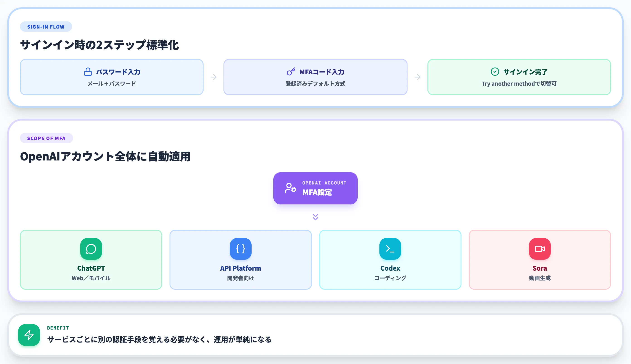The image size is (631, 364).
Task: Click the Sora card title
Action: pyautogui.click(x=540, y=268)
